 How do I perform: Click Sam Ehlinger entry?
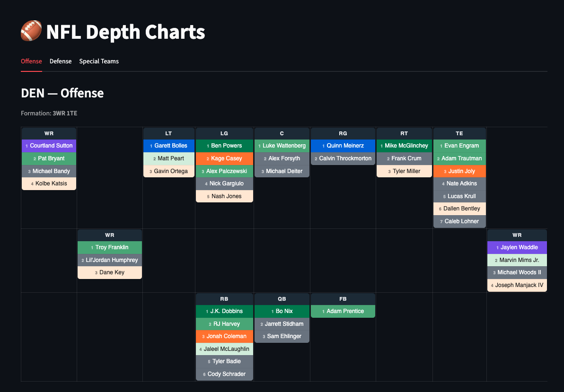(x=282, y=336)
